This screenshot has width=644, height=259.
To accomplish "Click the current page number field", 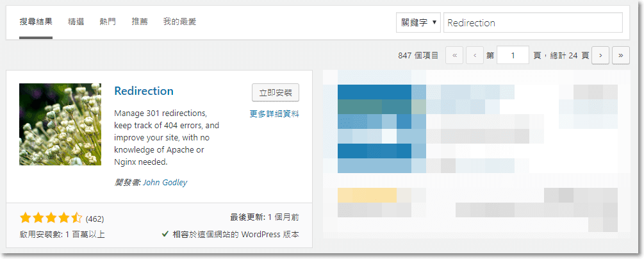I will click(513, 55).
